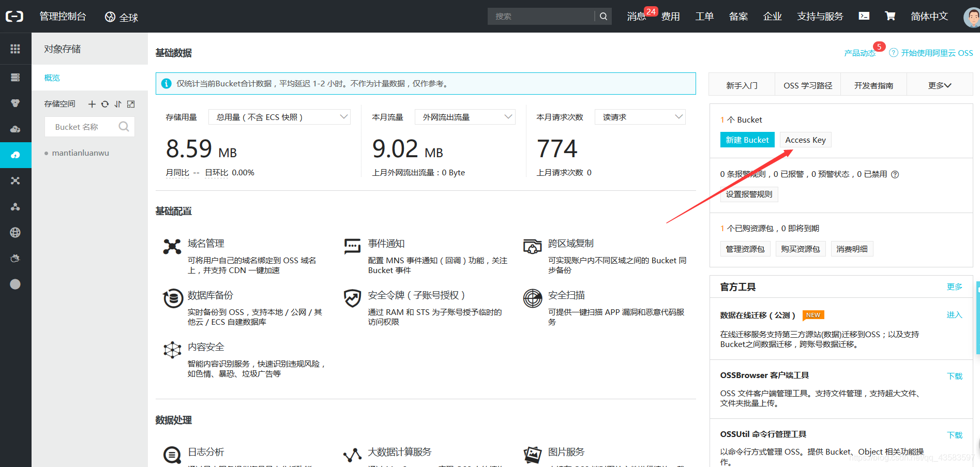The height and width of the screenshot is (467, 980).
Task: Click the bucket search magnifier icon
Action: [x=124, y=127]
